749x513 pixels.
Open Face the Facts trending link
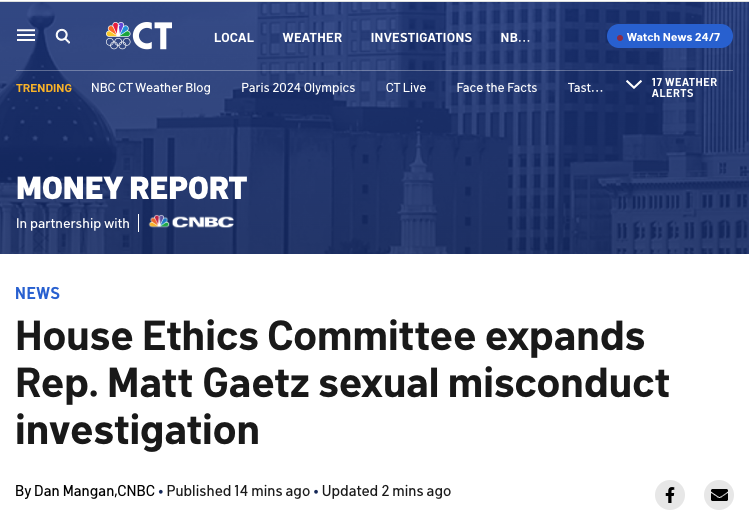coord(497,87)
